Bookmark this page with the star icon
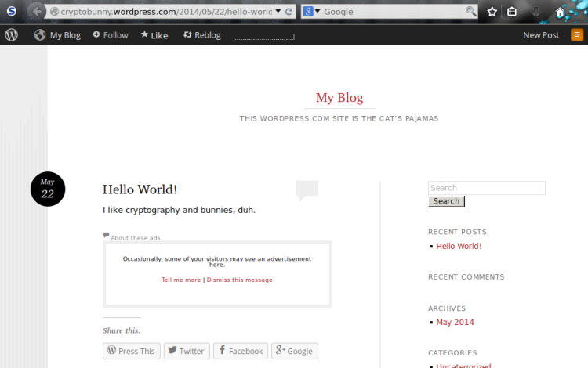588x368 pixels. (492, 12)
